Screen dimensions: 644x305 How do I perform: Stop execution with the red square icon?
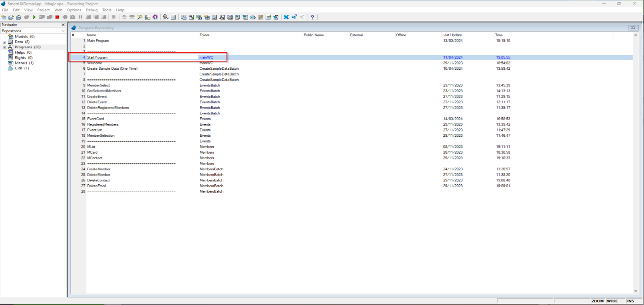(57, 17)
